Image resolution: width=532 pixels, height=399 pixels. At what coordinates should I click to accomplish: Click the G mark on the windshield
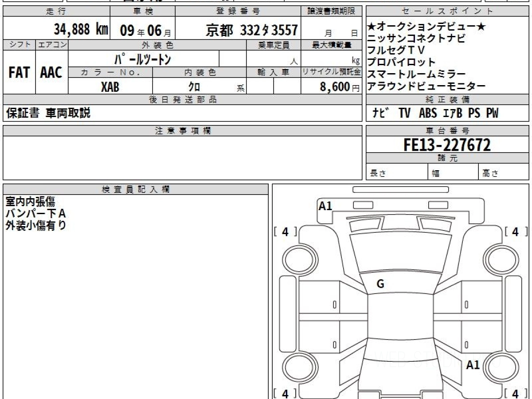(x=380, y=285)
